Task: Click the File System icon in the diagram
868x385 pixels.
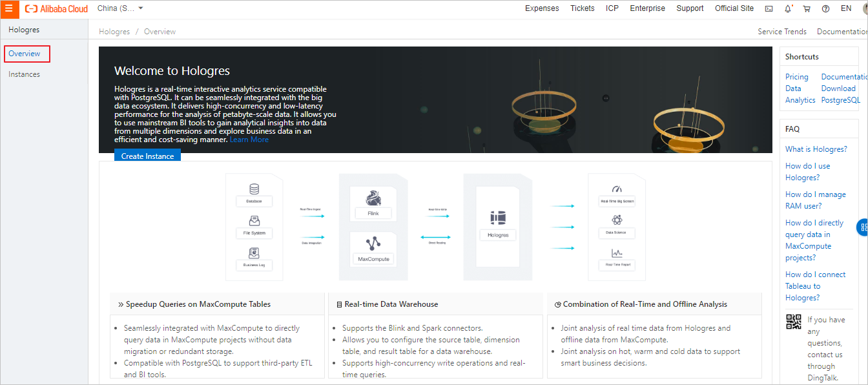Action: coord(254,221)
